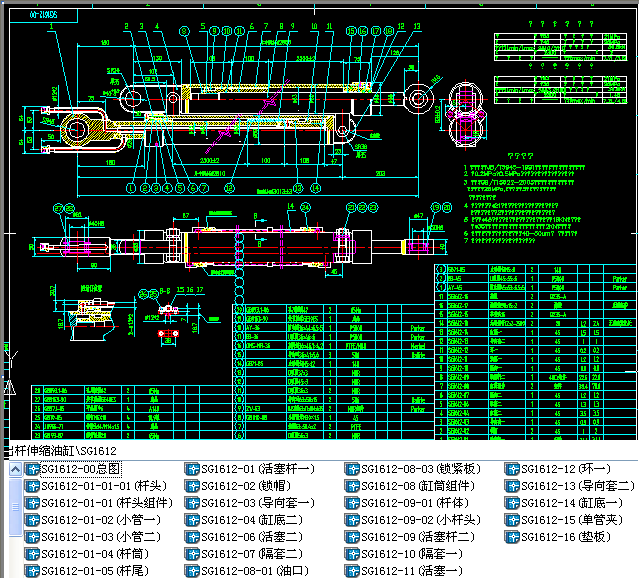Viewport: 639px width, 578px height.
Task: Click icon of SG1612-15 (单管夹)
Action: click(512, 520)
